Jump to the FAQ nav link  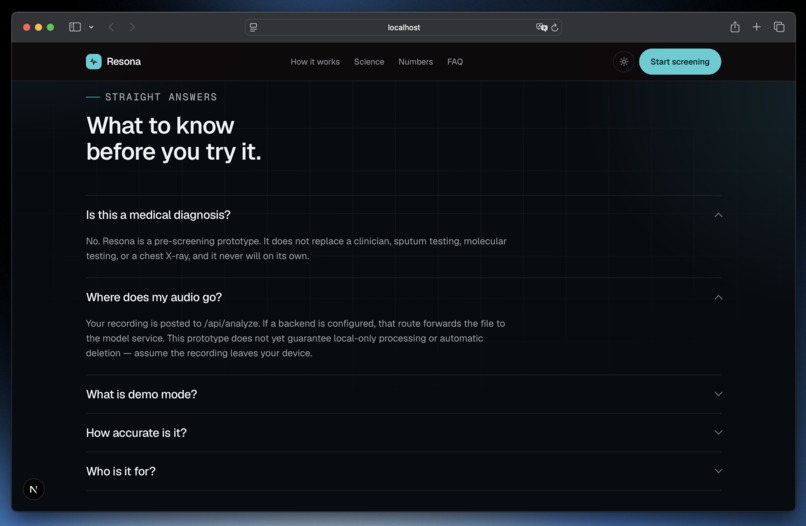[x=455, y=62]
